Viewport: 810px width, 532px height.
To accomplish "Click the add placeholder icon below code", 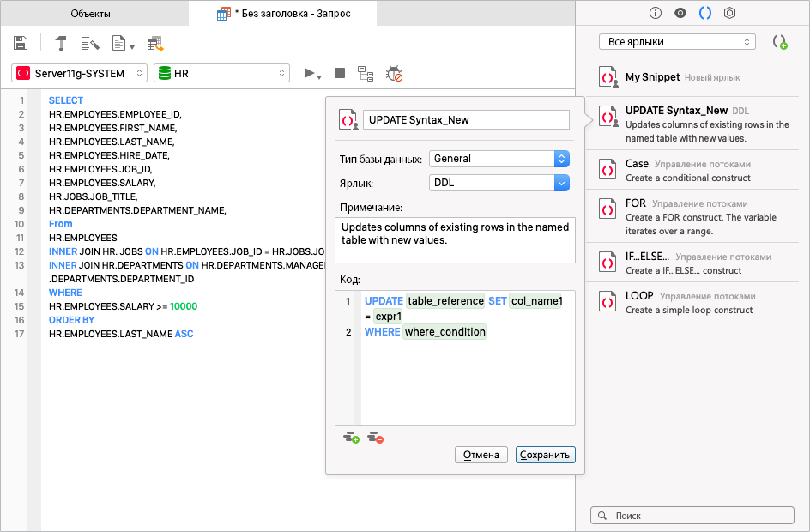I will pyautogui.click(x=351, y=438).
